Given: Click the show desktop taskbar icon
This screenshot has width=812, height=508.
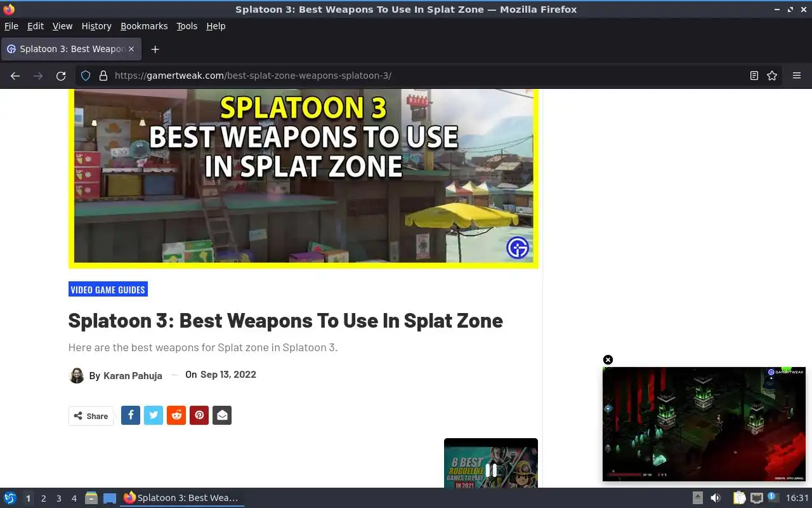Looking at the screenshot, I should pos(110,498).
